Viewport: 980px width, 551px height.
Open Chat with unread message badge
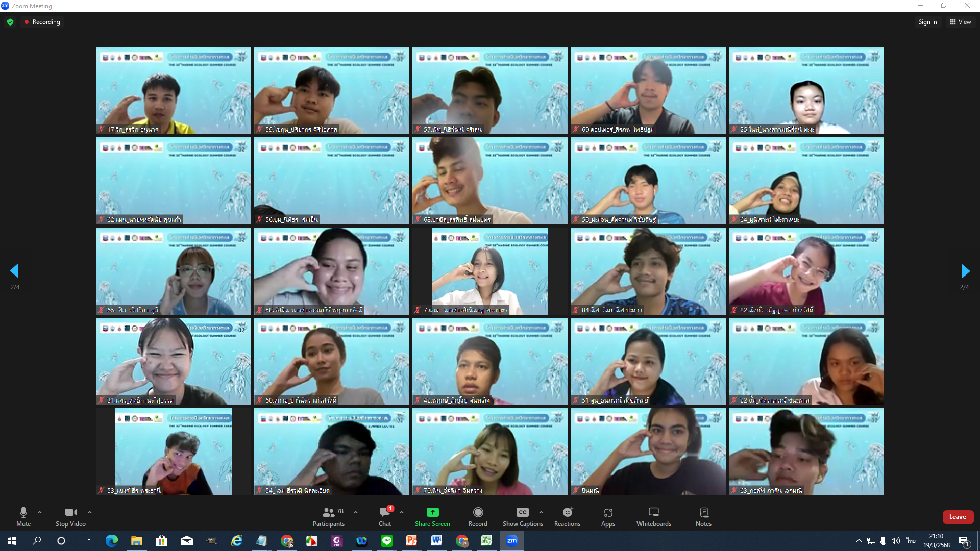pos(385,516)
